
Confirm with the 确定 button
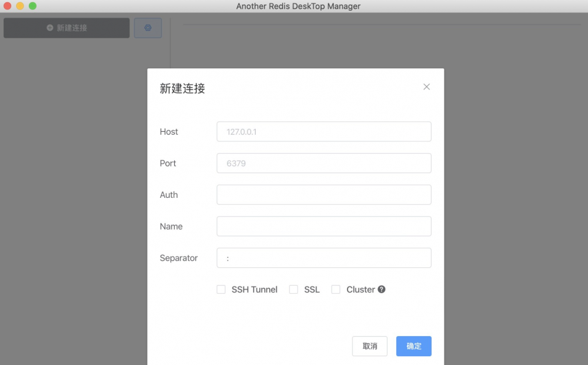point(413,346)
